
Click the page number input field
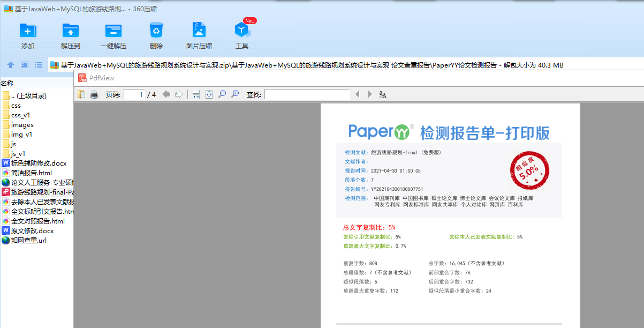tap(134, 94)
